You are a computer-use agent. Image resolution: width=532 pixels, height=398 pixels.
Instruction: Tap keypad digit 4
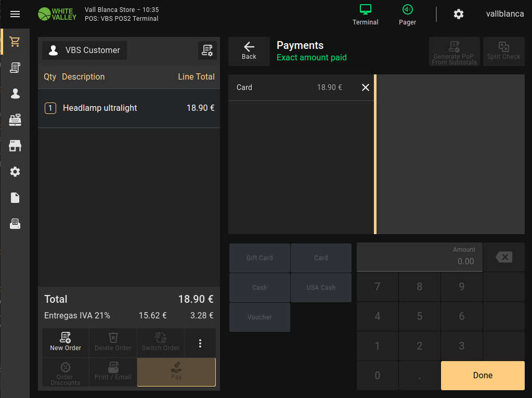click(x=377, y=316)
